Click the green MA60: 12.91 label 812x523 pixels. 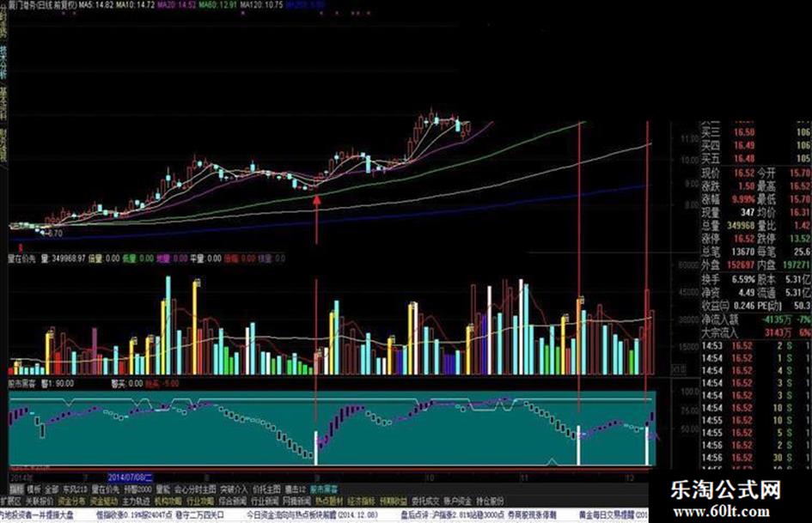(218, 4)
